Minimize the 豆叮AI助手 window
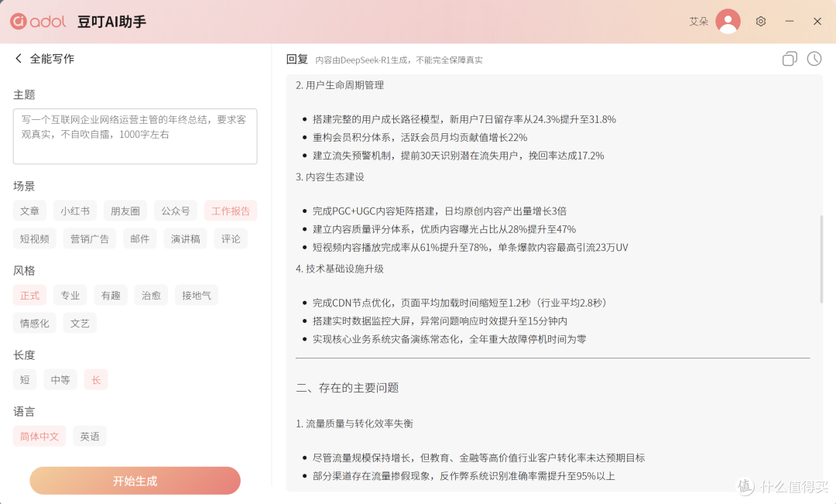836x504 pixels. [x=789, y=22]
